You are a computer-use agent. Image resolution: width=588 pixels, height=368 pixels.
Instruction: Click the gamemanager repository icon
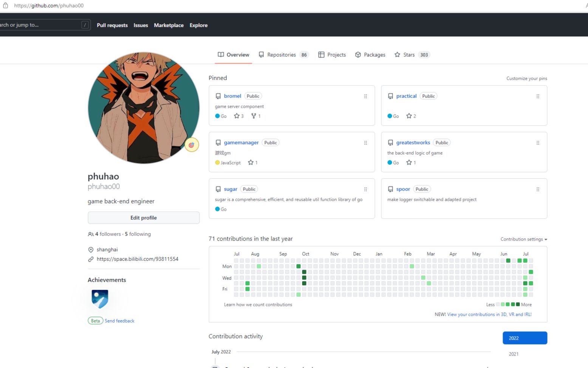(x=218, y=143)
